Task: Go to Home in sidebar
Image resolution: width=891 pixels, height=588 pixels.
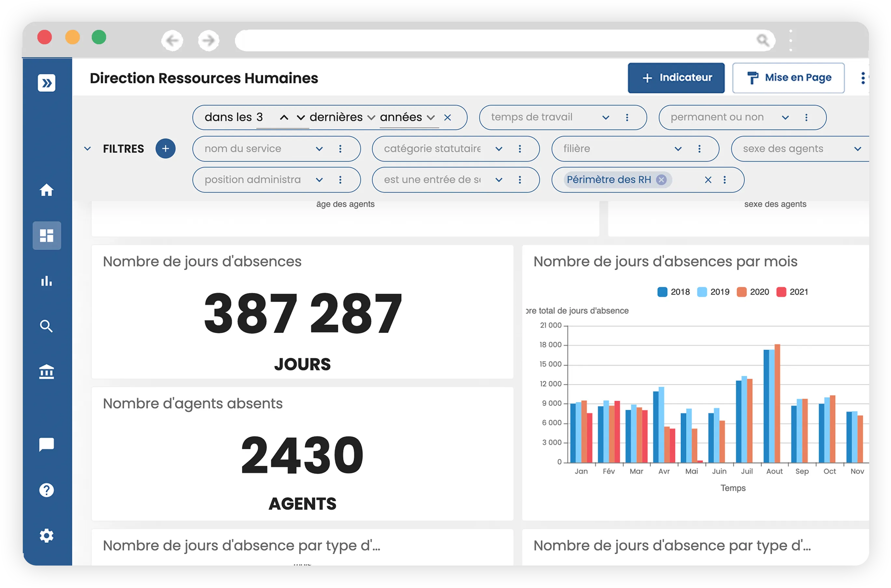Action: point(47,190)
